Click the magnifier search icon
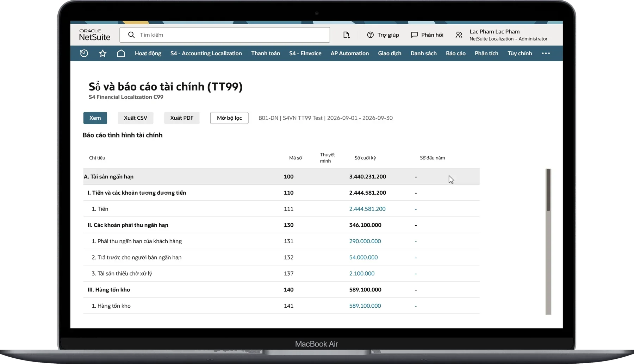This screenshot has width=634, height=364. (131, 35)
